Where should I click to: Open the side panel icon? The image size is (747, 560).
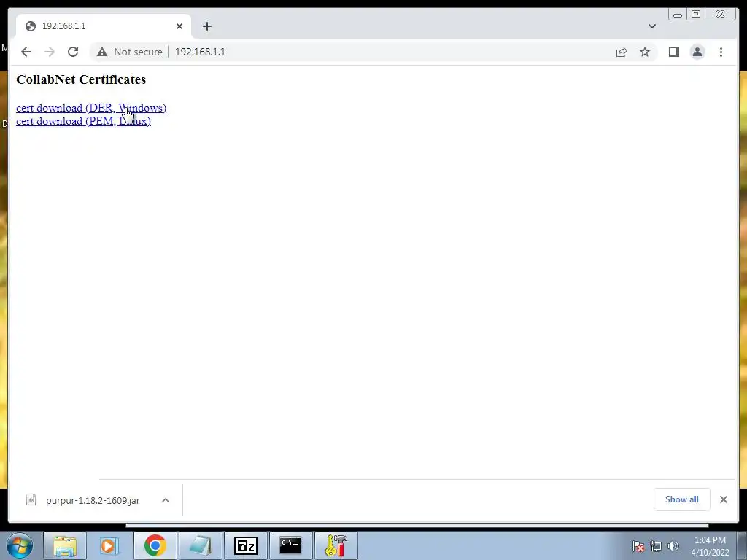[673, 52]
